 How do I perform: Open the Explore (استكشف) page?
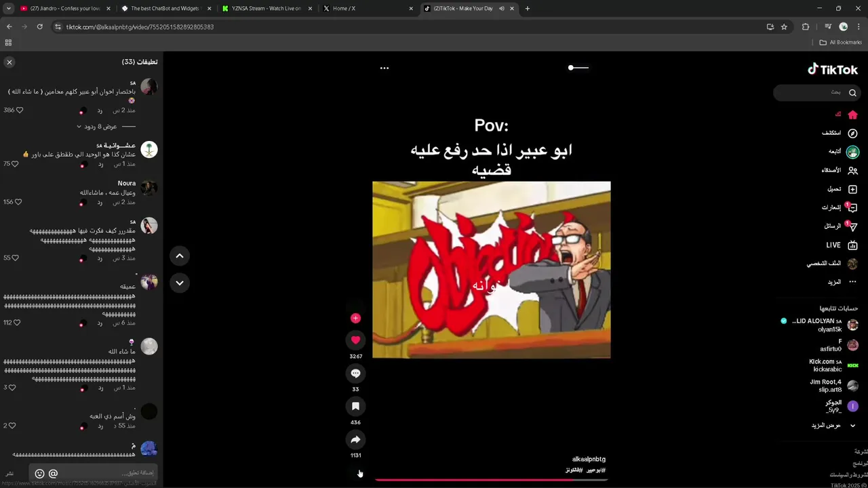click(840, 133)
